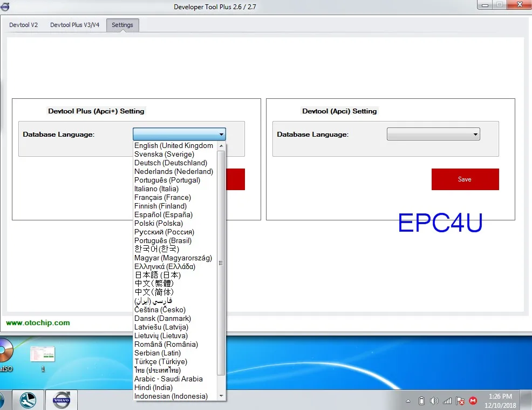Select Deutsch (Deutschland) from the list

[x=175, y=163]
